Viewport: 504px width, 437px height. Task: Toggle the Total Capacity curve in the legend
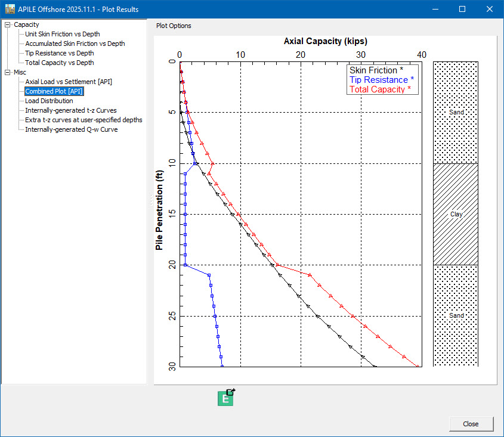pyautogui.click(x=379, y=89)
